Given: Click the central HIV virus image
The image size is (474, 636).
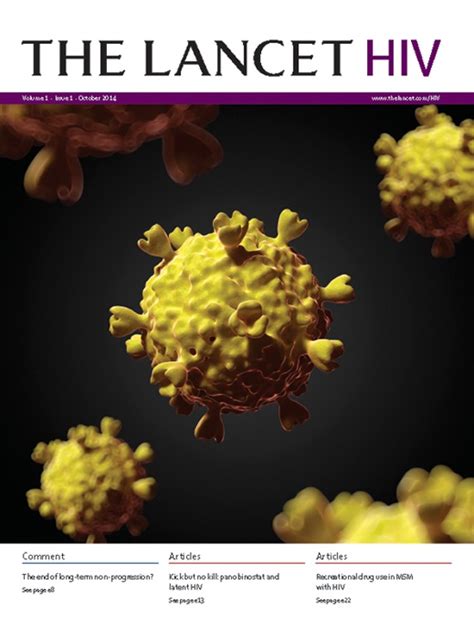Looking at the screenshot, I should click(232, 324).
